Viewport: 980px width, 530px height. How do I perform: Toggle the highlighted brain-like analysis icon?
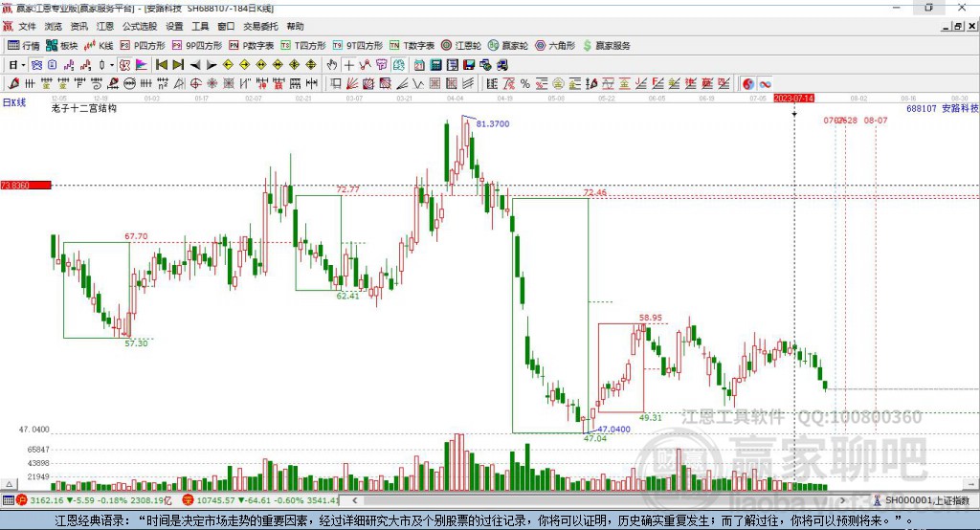point(398,64)
